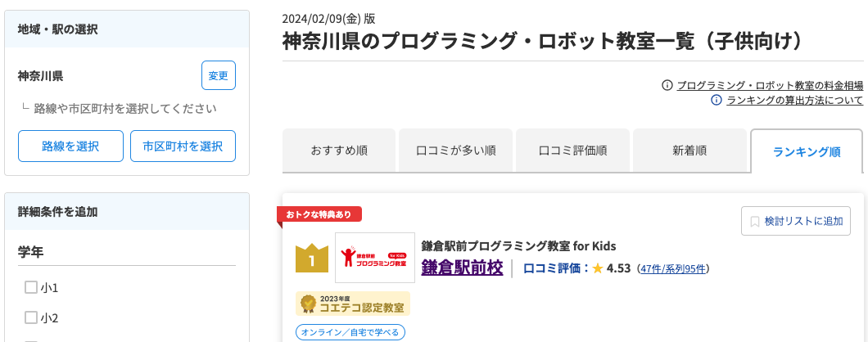Click the yellow star rating icon

[x=598, y=268]
